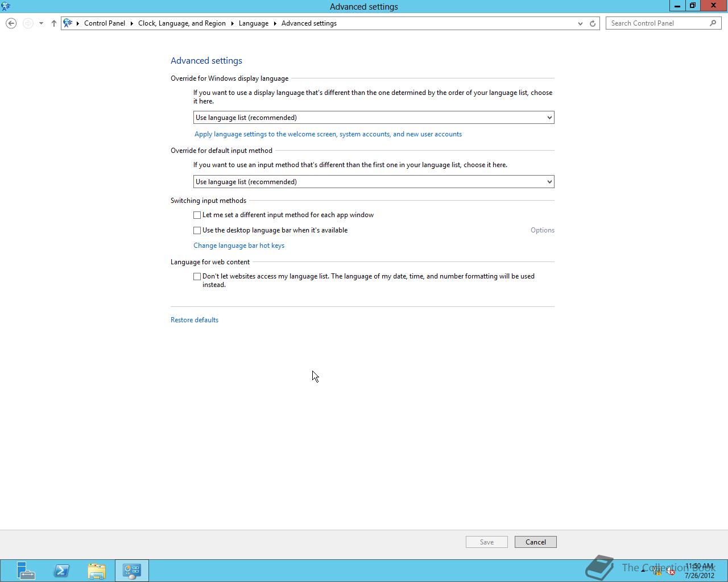Open default input method override dropdown
Screen dimensions: 728x582
click(x=374, y=182)
